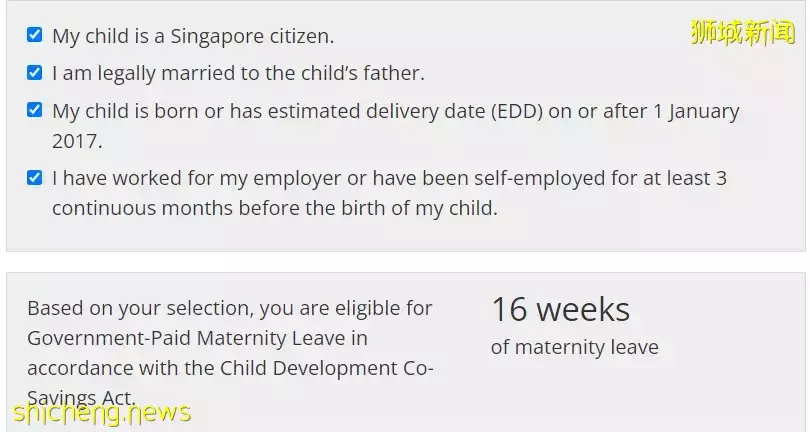Screen dimensions: 810x432
Task: Select the "(EDD)" abbreviation in the third statement
Action: coord(516,111)
